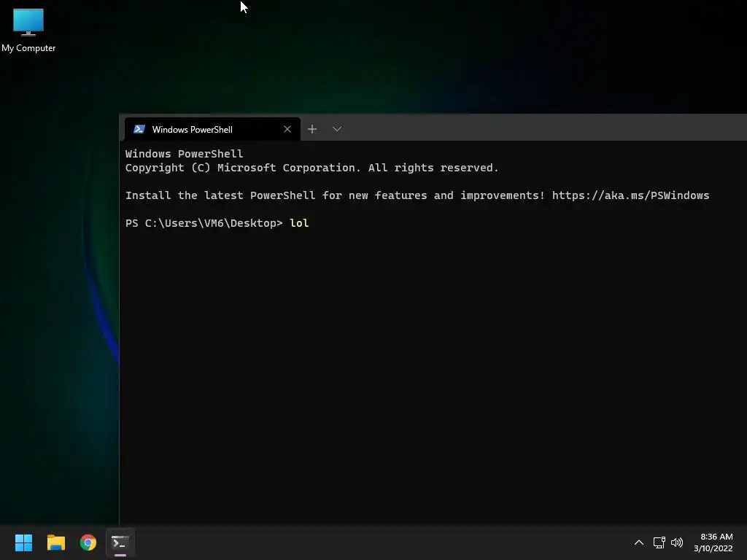
Task: Open File Explorer from the taskbar
Action: click(55, 542)
